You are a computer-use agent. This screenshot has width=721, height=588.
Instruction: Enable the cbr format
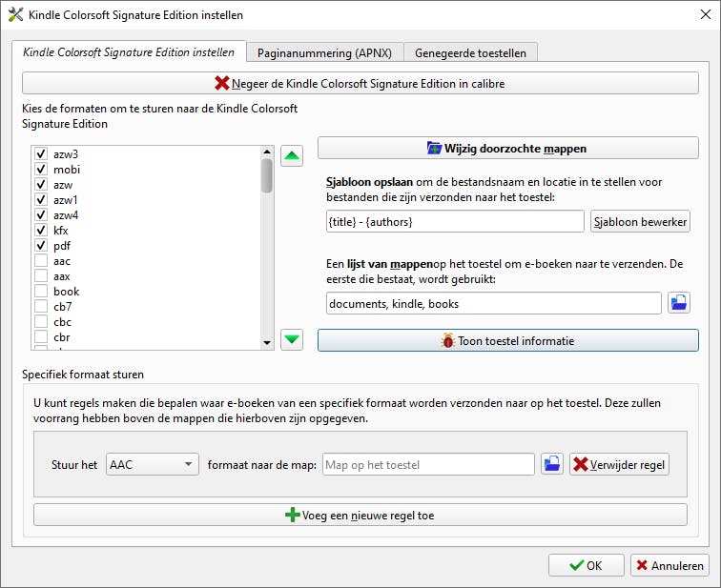(41, 336)
